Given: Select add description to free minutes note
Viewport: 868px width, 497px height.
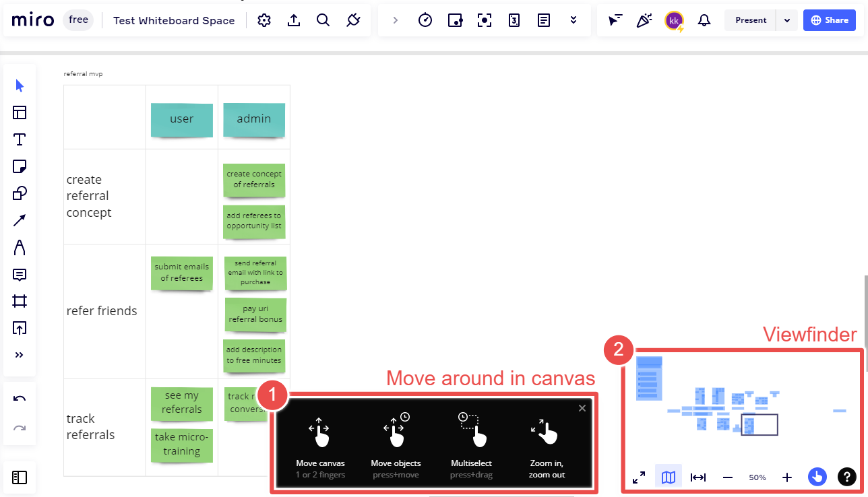Looking at the screenshot, I should tap(254, 356).
